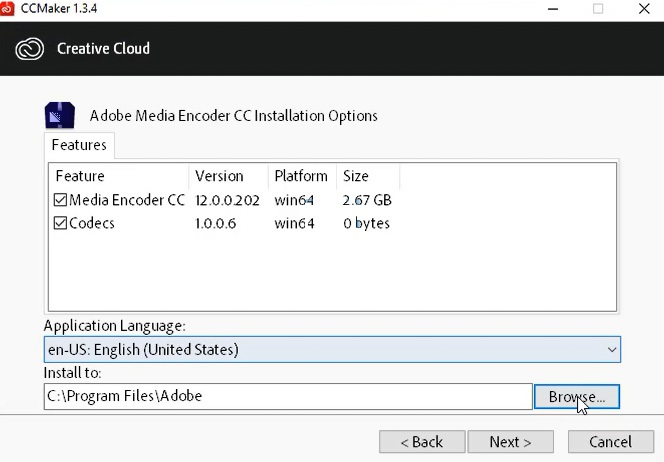The width and height of the screenshot is (664, 462).
Task: Uncheck the Codecs feature checkbox
Action: tap(61, 223)
